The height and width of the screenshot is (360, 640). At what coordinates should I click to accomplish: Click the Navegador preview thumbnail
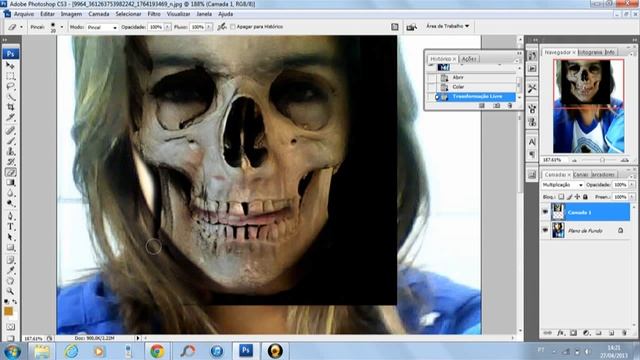[588, 106]
